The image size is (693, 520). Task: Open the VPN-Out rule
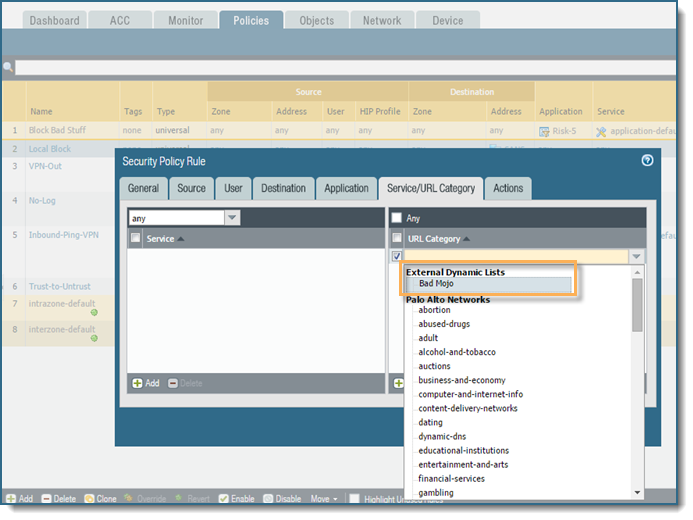click(45, 166)
